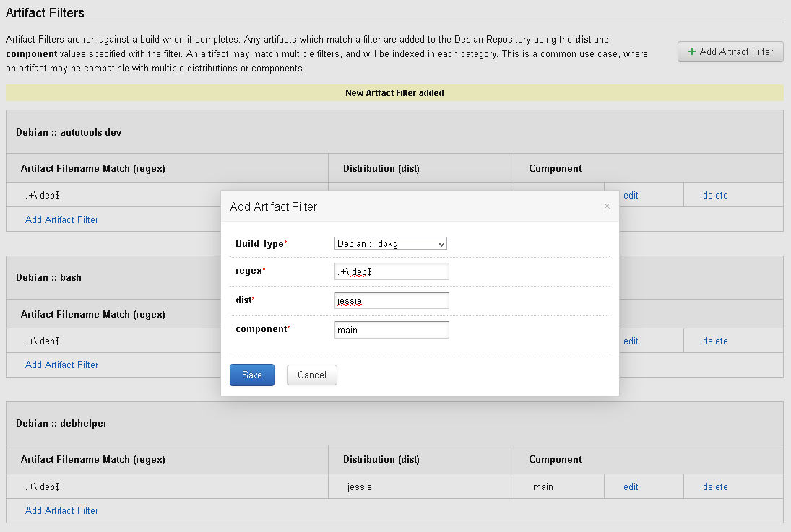Edit the bash artifact filter

631,341
